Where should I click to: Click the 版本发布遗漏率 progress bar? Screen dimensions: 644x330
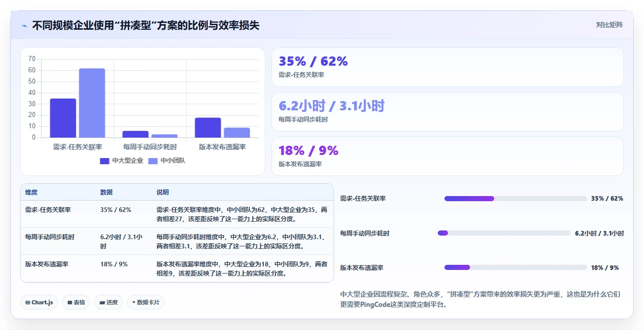(x=515, y=267)
